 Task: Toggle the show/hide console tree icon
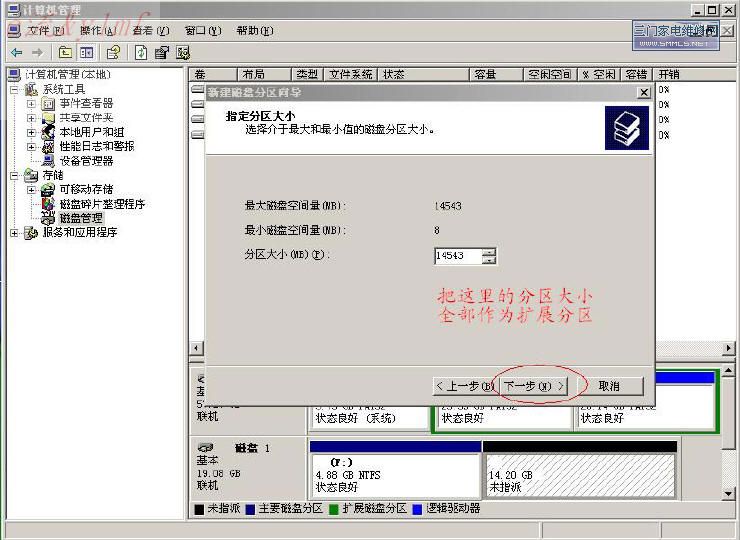click(87, 52)
